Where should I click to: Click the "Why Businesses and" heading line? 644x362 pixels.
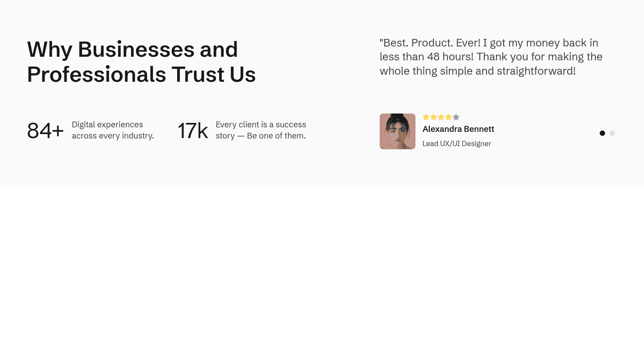point(132,49)
